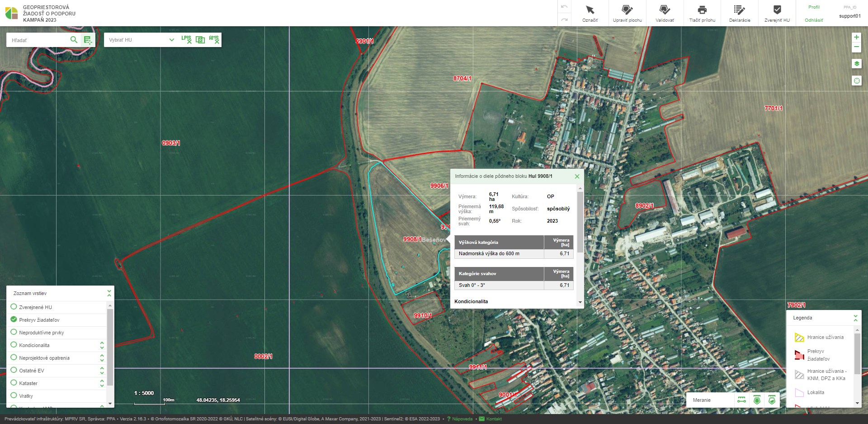Enable the Kataster layer

click(x=14, y=383)
